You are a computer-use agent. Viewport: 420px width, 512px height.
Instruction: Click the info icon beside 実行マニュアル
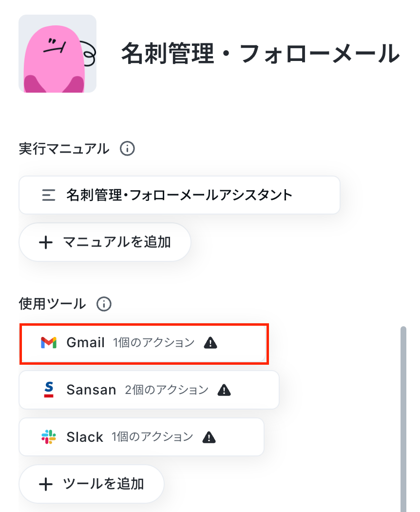127,149
